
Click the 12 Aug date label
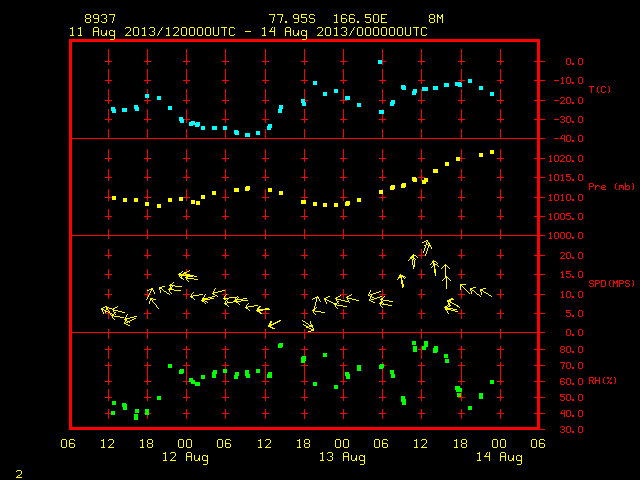tap(185, 457)
